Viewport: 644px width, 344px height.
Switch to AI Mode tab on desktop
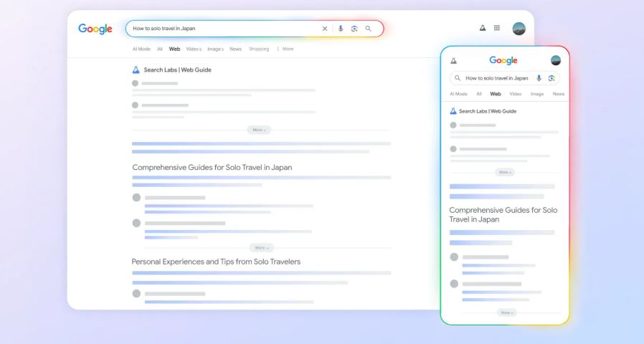tap(141, 49)
